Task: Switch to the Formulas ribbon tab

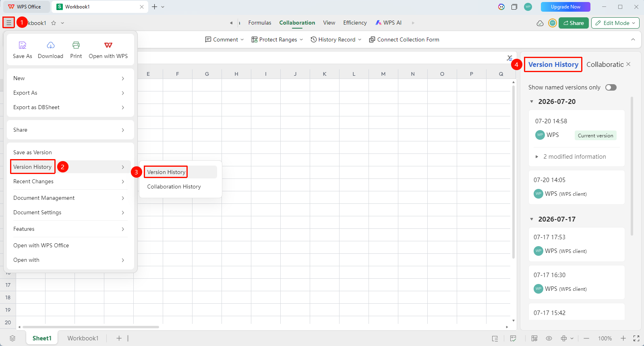Action: point(260,23)
